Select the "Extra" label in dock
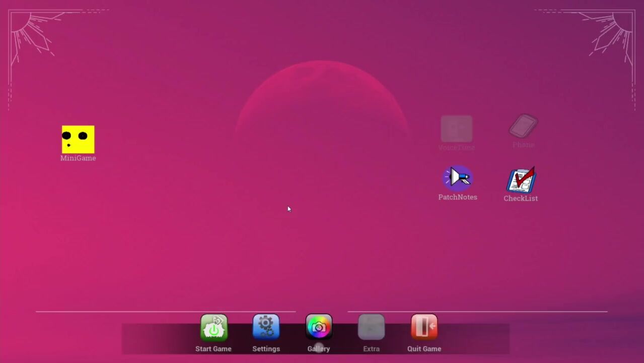Screen dimensions: 644x363 371,349
